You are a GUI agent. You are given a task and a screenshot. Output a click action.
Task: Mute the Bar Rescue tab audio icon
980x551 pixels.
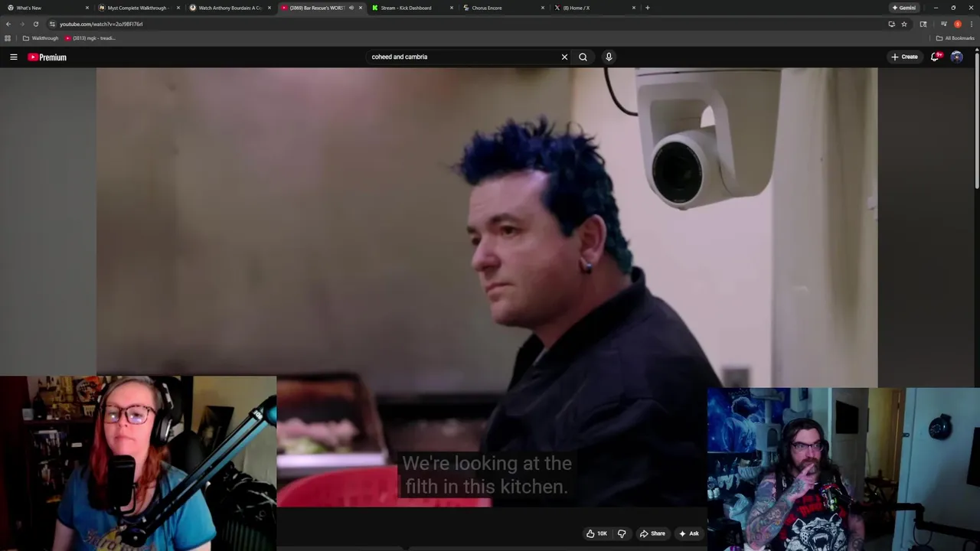point(351,8)
